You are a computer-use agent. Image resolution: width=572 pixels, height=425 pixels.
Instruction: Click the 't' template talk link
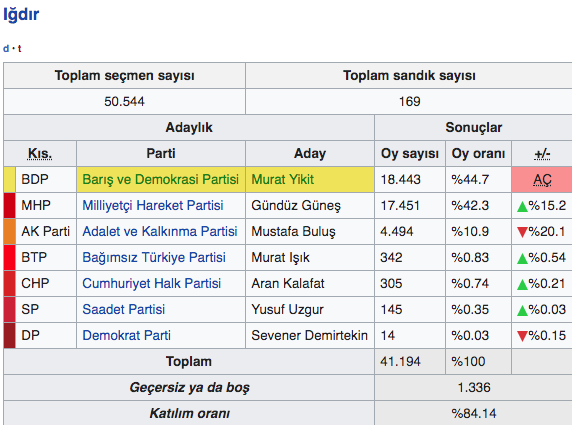point(19,48)
